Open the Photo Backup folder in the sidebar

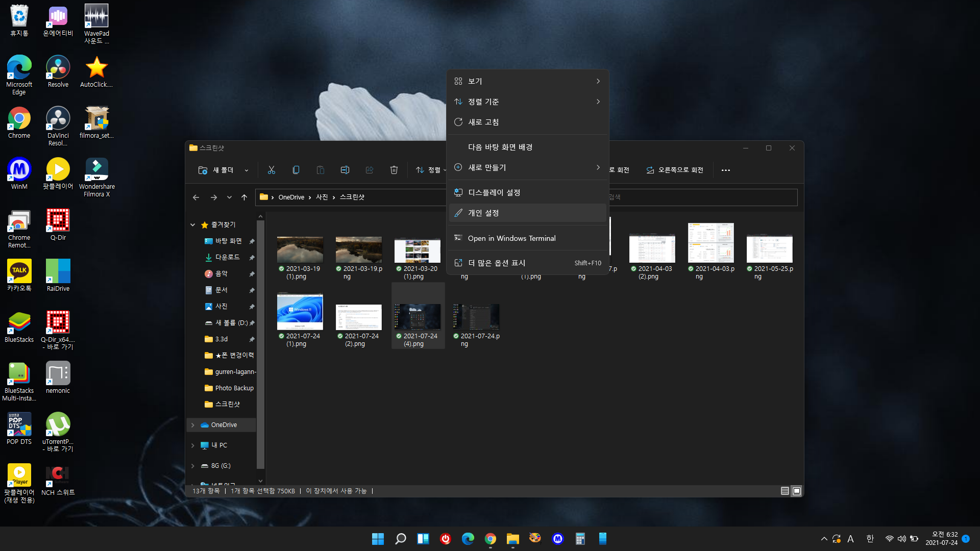tap(234, 388)
